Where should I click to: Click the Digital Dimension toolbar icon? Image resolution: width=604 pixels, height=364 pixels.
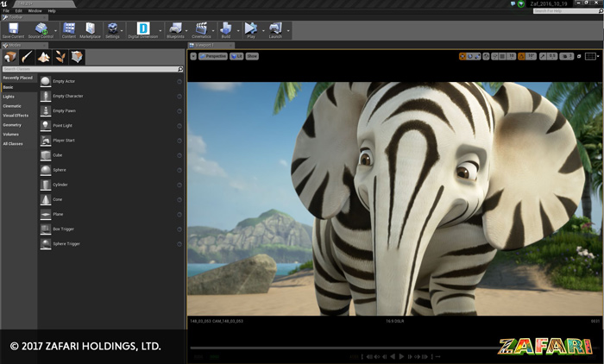(143, 28)
